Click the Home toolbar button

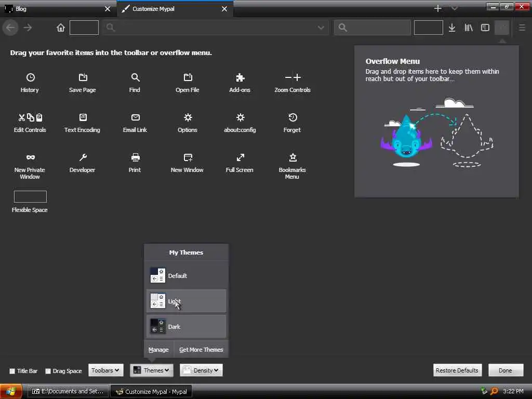(x=60, y=28)
